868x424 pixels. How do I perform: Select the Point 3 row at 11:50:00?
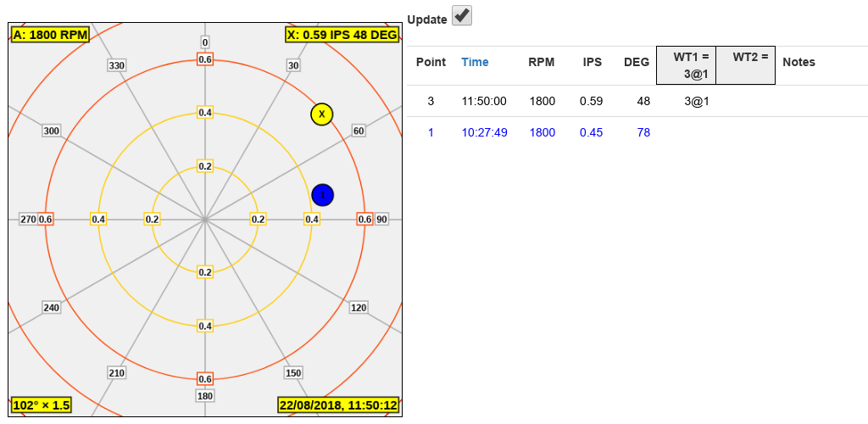pyautogui.click(x=431, y=101)
